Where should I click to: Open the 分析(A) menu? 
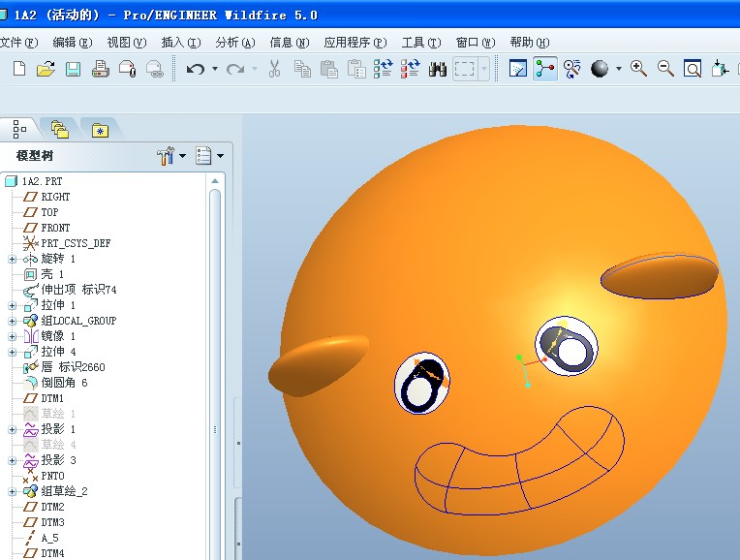tap(235, 43)
